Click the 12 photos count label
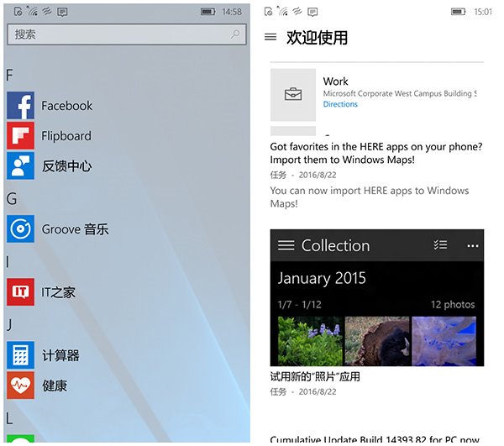Screen dimensions: 504x446 click(x=453, y=305)
